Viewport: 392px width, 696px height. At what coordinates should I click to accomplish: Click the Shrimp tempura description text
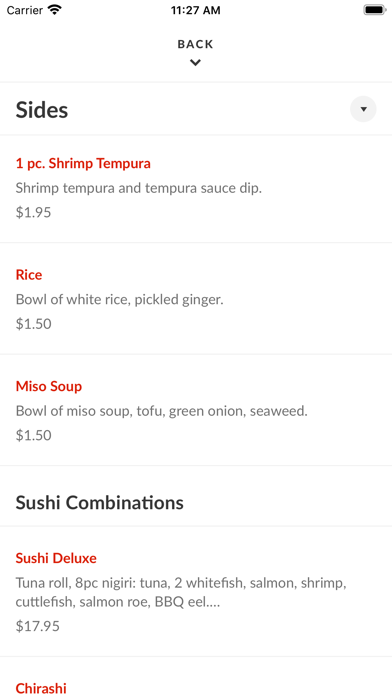pyautogui.click(x=139, y=188)
